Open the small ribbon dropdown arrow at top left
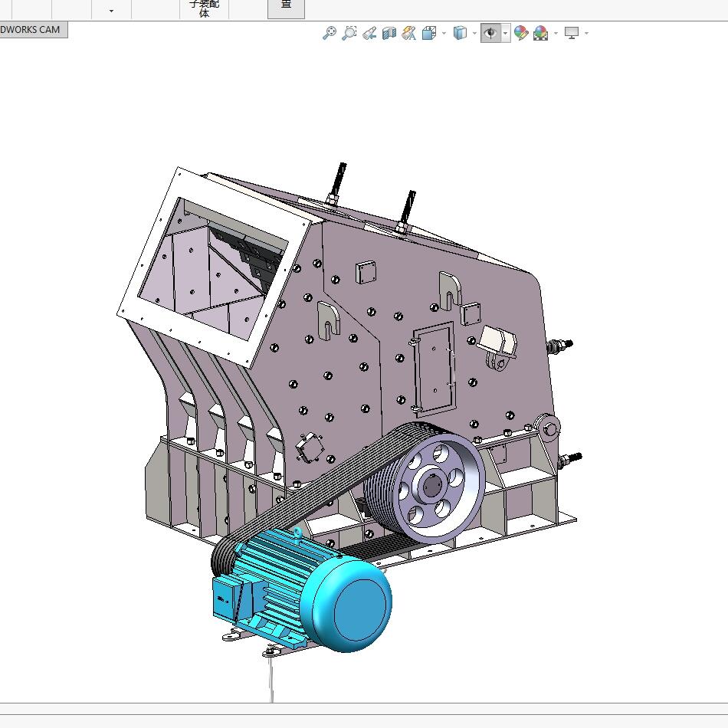 111,11
